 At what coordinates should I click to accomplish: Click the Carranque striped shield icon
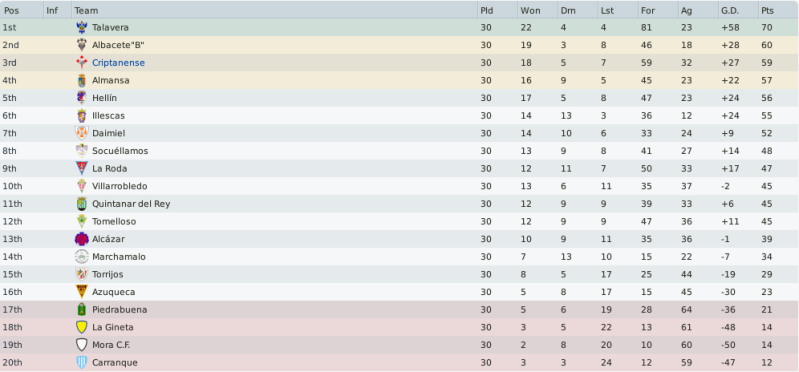point(82,362)
